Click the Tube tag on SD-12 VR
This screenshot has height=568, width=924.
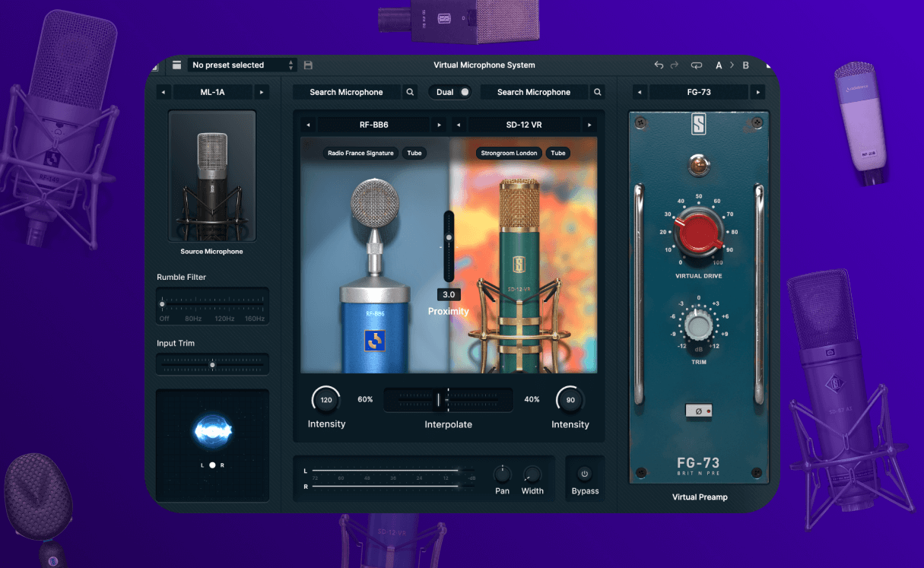pyautogui.click(x=558, y=153)
